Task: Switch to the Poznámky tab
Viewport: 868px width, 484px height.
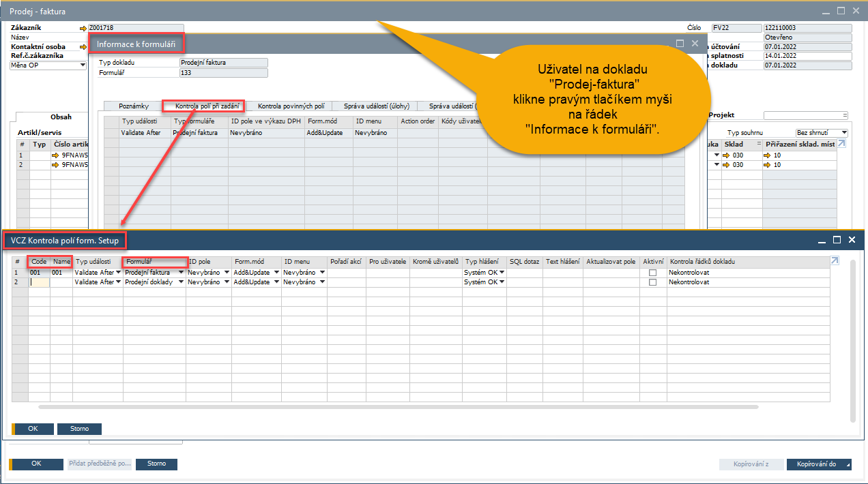Action: pyautogui.click(x=134, y=106)
